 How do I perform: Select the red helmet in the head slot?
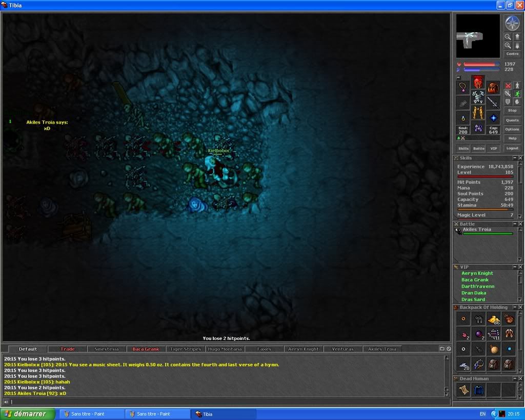click(478, 82)
